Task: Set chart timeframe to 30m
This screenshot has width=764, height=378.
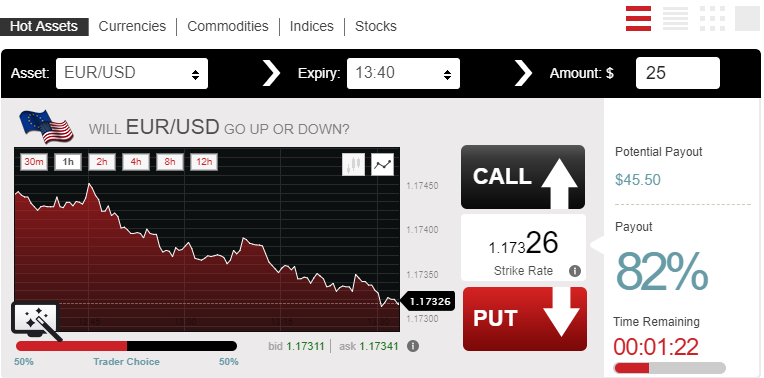Action: [x=34, y=162]
